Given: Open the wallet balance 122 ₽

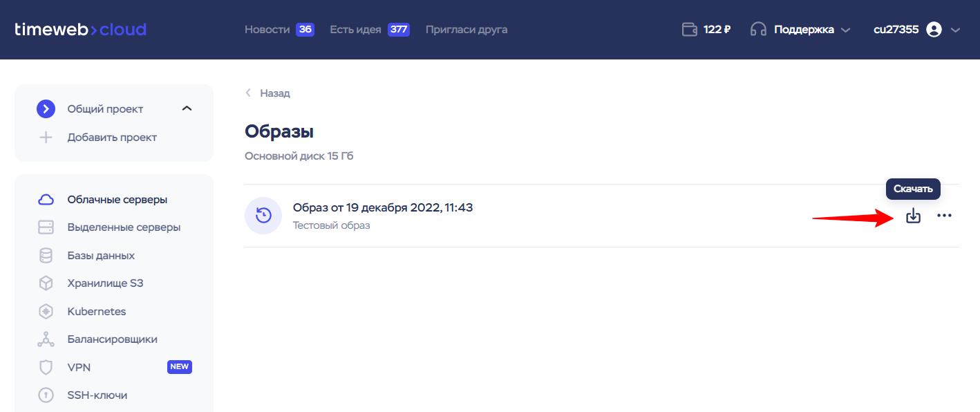Looking at the screenshot, I should tap(706, 30).
